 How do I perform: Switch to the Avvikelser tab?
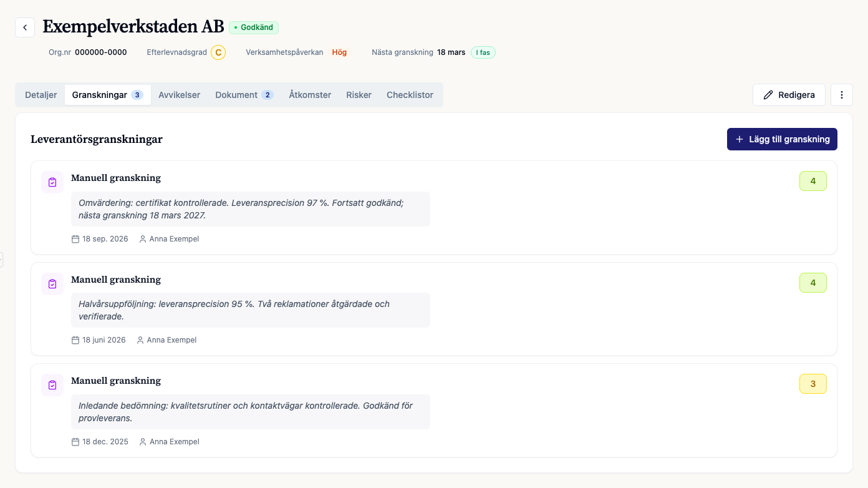(x=180, y=95)
